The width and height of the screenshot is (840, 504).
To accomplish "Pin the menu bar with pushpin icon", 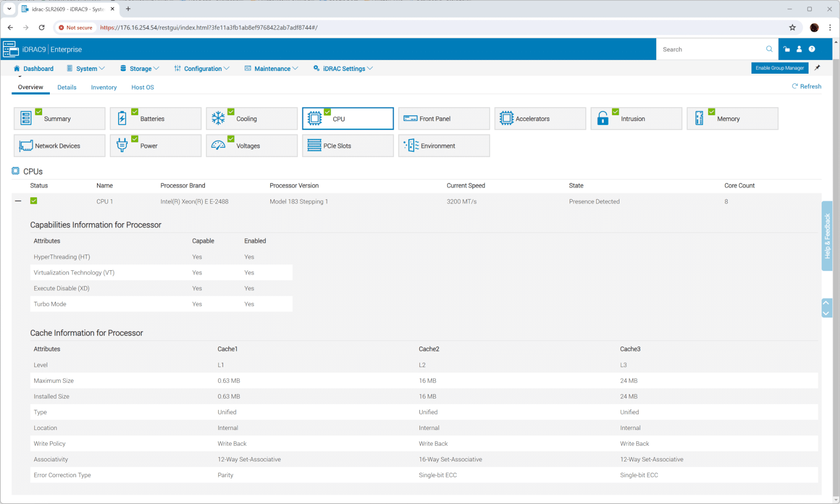I will click(x=817, y=68).
